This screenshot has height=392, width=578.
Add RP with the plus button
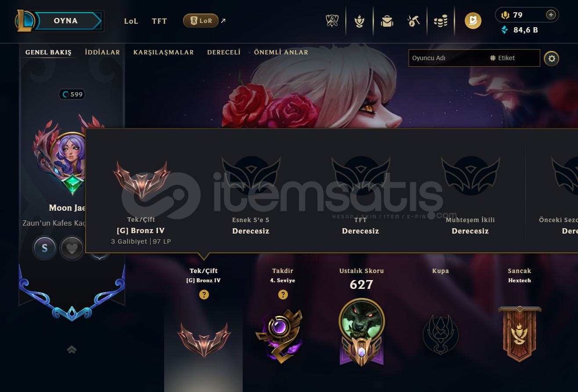pos(551,15)
